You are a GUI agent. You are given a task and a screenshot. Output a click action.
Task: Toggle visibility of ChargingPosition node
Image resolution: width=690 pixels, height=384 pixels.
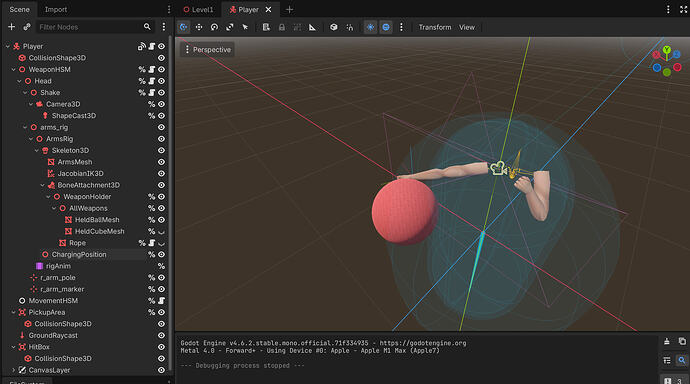[x=161, y=254]
